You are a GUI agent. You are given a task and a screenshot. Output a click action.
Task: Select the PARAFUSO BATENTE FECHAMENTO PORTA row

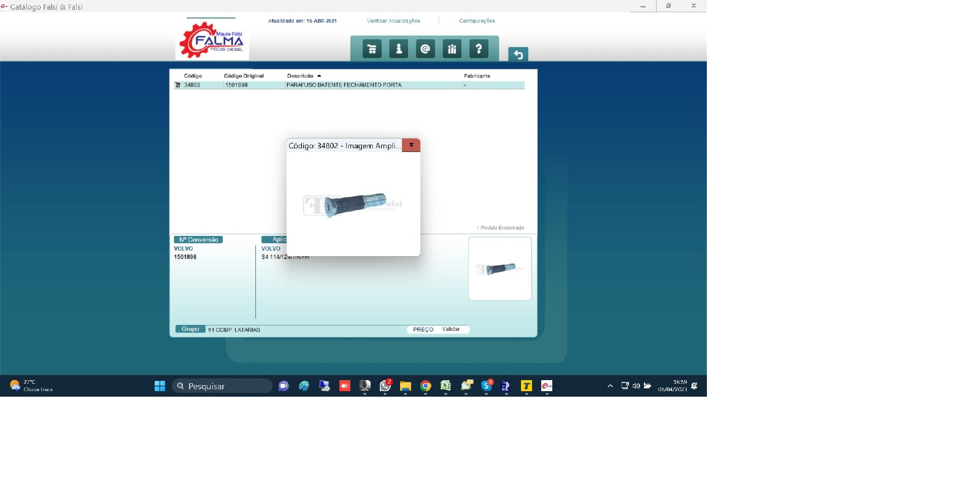(344, 85)
